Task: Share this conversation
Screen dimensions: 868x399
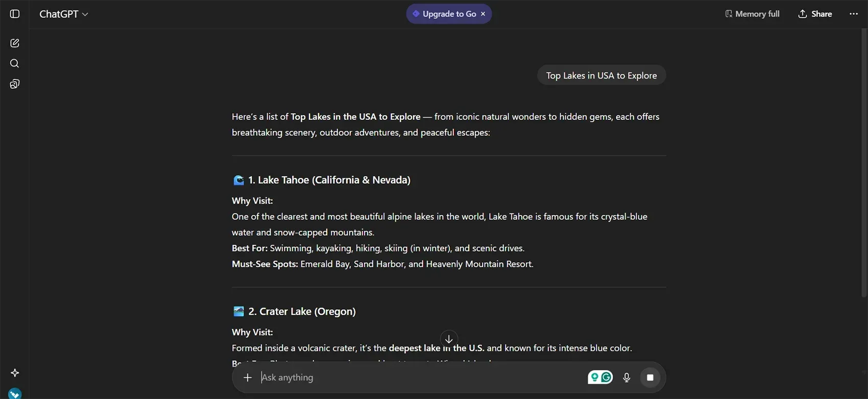Action: pyautogui.click(x=815, y=14)
